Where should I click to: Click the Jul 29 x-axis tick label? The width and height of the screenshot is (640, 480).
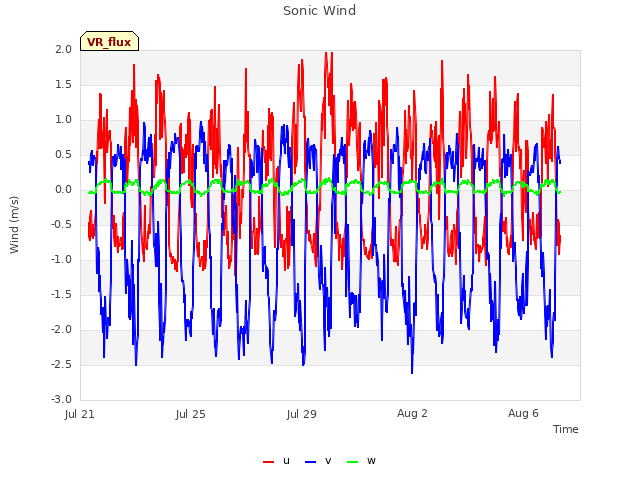[x=302, y=414]
